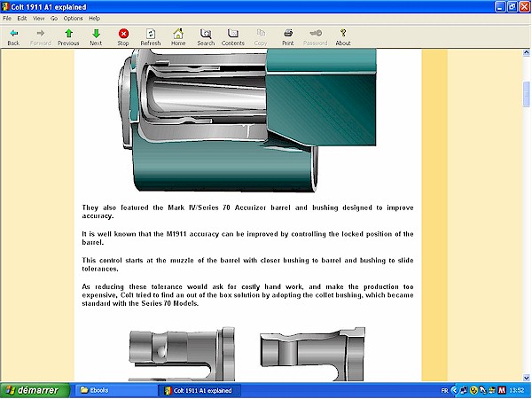Open the Edit menu
The height and width of the screenshot is (399, 532).
[22, 19]
